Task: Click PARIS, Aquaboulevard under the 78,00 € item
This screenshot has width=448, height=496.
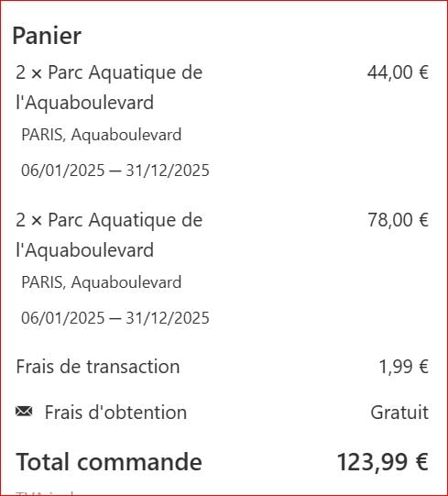Action: [x=101, y=282]
